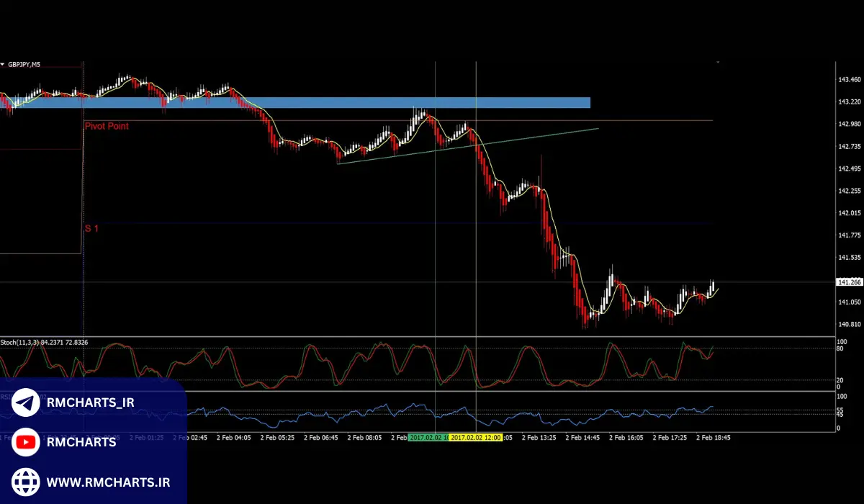This screenshot has height=504, width=864.
Task: Open the GBPJPY,M5 chart dropdown arrow
Action: tap(3, 64)
